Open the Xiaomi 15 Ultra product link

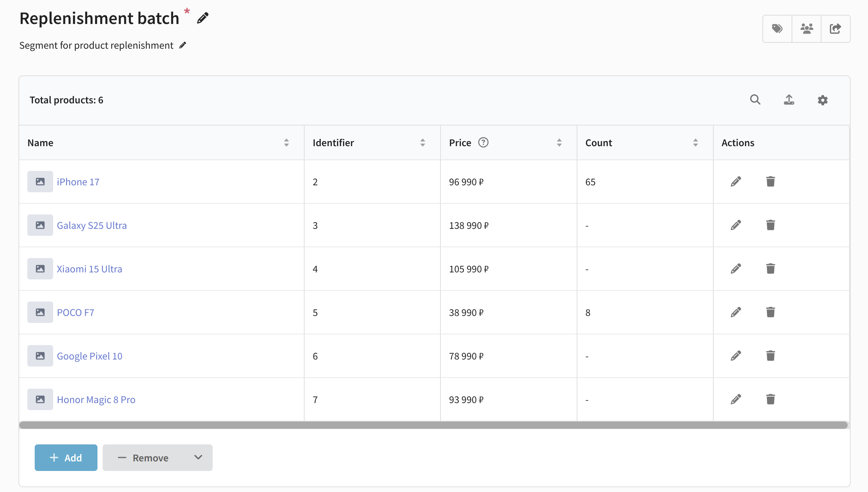89,269
